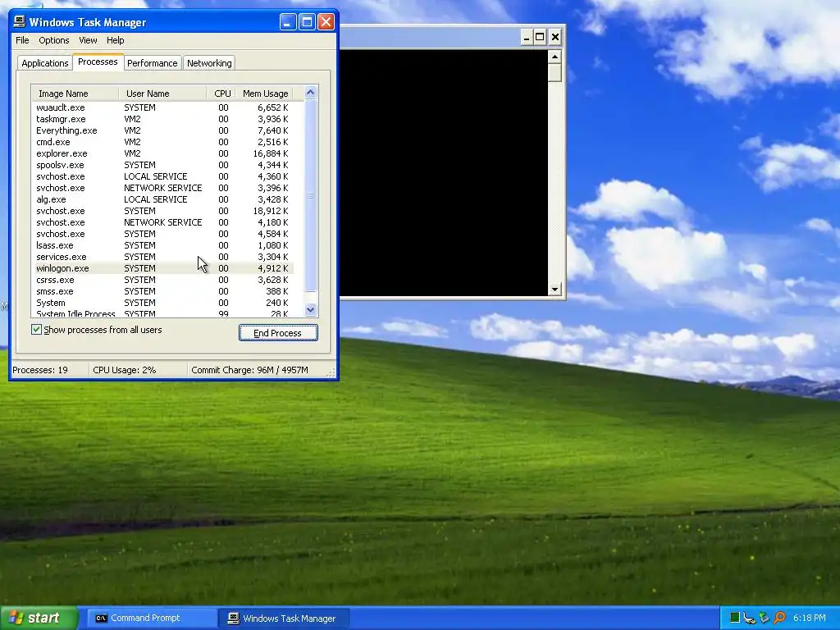840x630 pixels.
Task: Sort by the Image Name column header
Action: click(x=75, y=94)
